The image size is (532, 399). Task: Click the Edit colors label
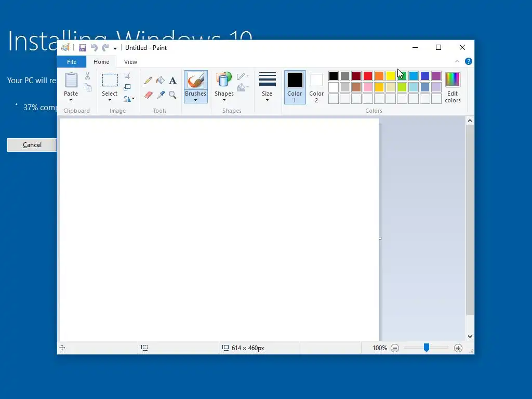[453, 97]
